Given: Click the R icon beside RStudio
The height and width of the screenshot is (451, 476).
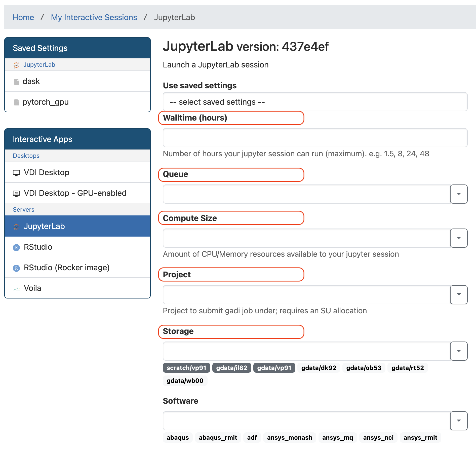Looking at the screenshot, I should click(x=16, y=247).
